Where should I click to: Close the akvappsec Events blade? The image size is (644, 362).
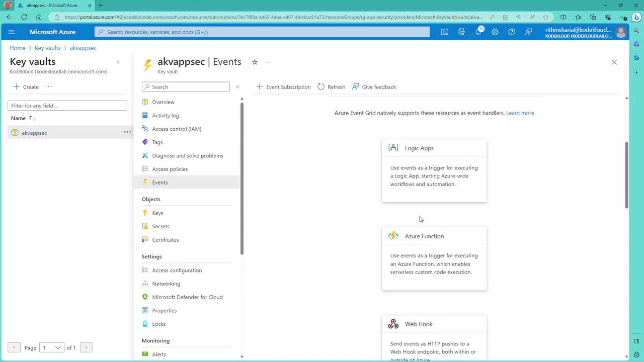coord(614,62)
